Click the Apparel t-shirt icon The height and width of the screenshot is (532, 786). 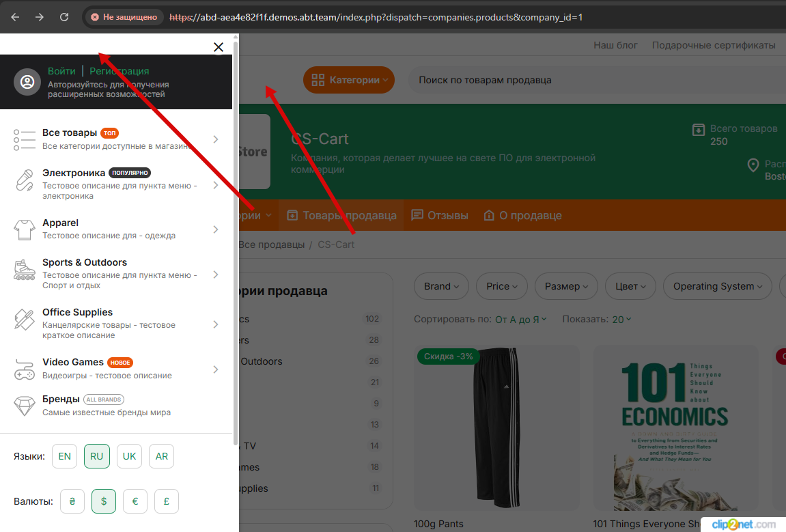tap(25, 229)
